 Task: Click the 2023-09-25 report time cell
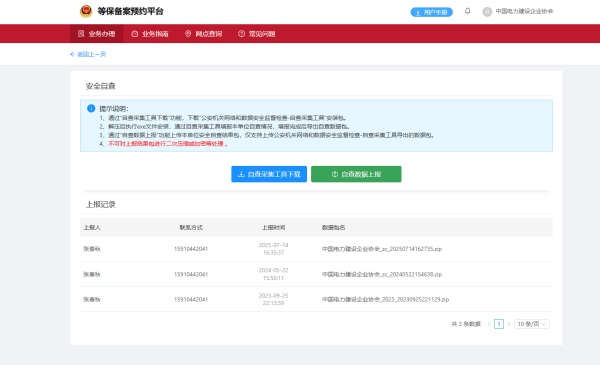[x=273, y=299]
